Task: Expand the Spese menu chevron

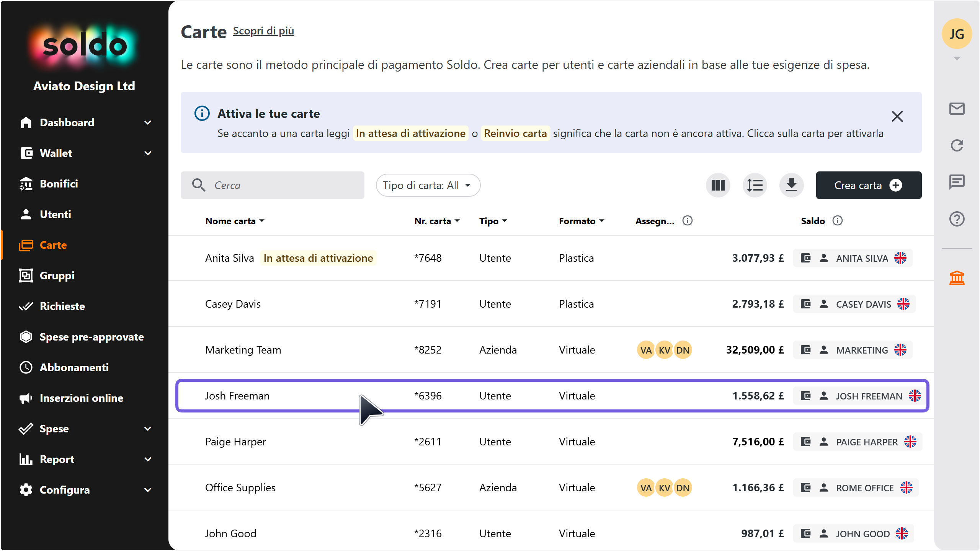Action: [x=148, y=429]
